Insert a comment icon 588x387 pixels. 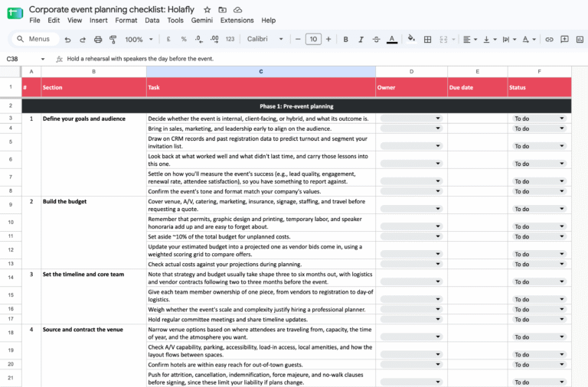(x=564, y=39)
